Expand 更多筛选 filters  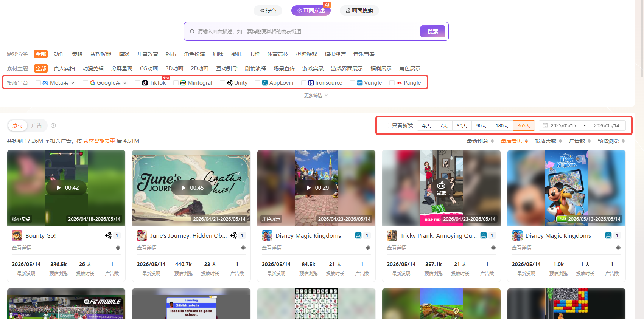[x=316, y=96]
